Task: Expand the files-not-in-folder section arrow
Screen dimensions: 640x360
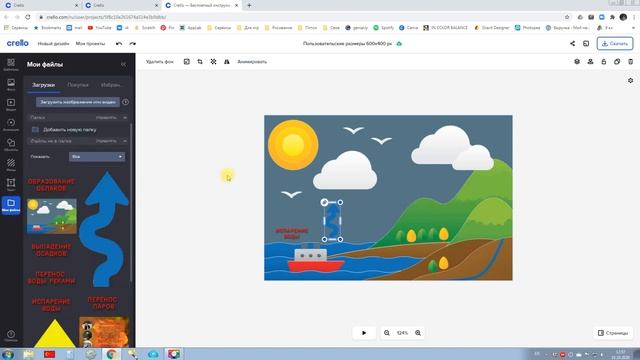Action: [x=125, y=141]
